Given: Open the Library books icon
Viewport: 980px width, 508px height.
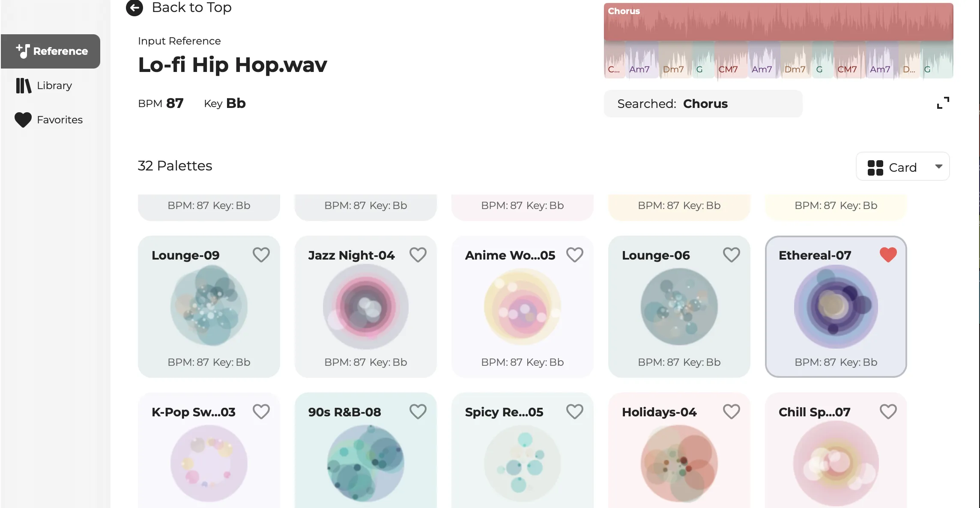Looking at the screenshot, I should [24, 86].
